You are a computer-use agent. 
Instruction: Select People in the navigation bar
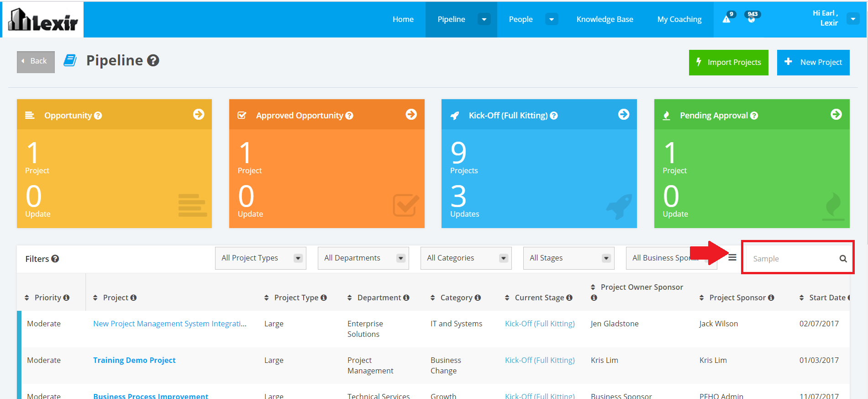[521, 19]
